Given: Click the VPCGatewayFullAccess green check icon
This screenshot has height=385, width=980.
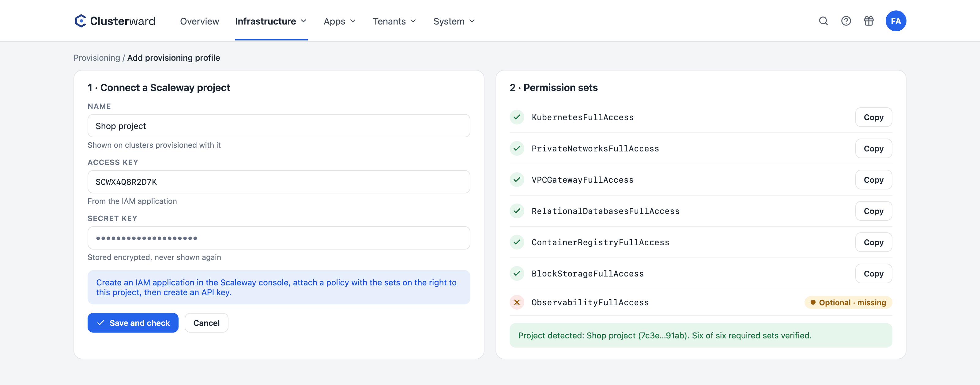Looking at the screenshot, I should pos(517,179).
